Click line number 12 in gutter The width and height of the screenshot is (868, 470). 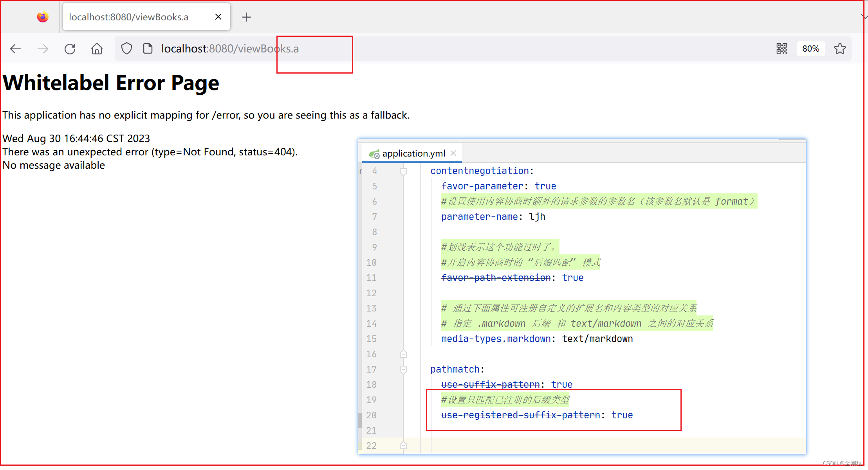point(371,293)
